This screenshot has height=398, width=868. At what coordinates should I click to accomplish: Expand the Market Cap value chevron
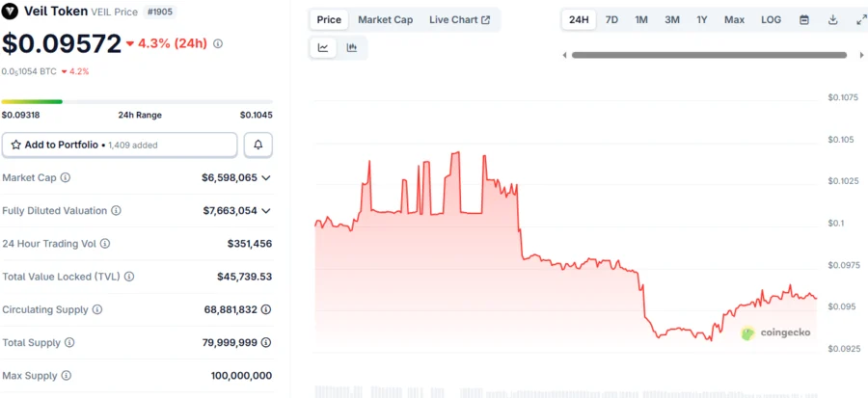tap(266, 178)
